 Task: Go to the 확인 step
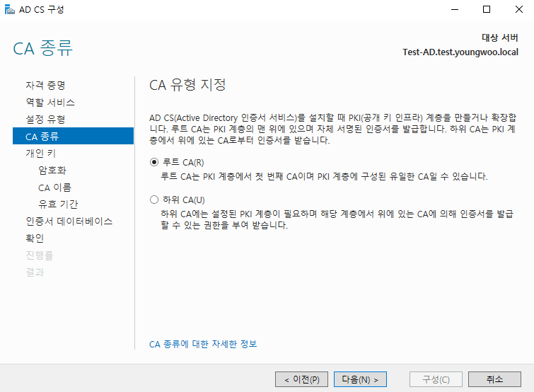pos(35,238)
